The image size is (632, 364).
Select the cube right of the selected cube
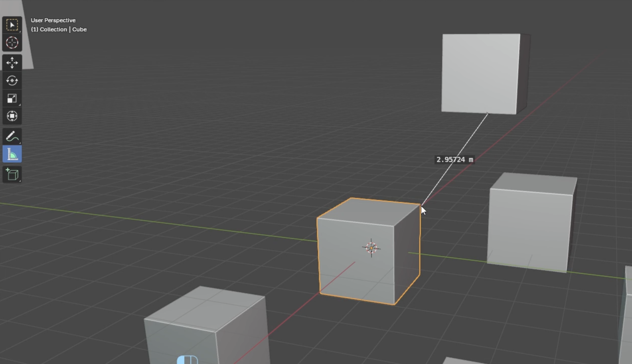[529, 228]
